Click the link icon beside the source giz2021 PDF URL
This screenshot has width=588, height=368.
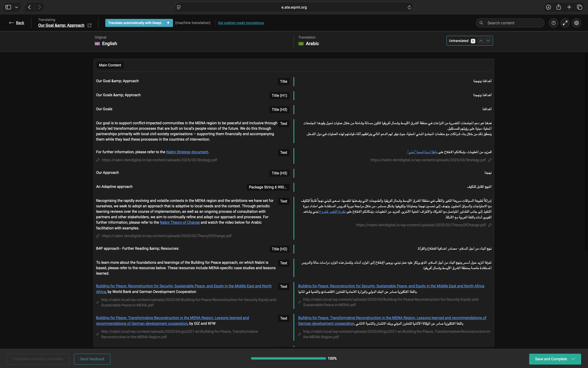point(98,334)
